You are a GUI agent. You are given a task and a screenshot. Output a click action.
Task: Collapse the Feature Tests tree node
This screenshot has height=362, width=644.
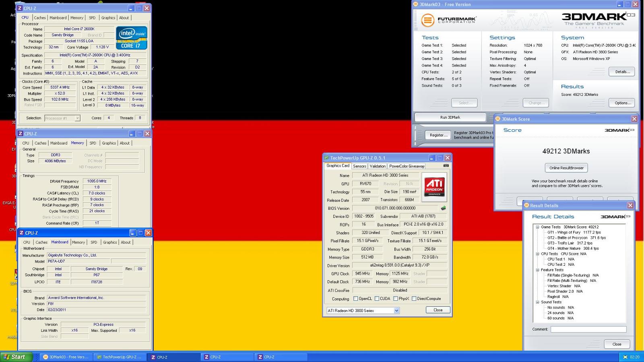tap(537, 270)
